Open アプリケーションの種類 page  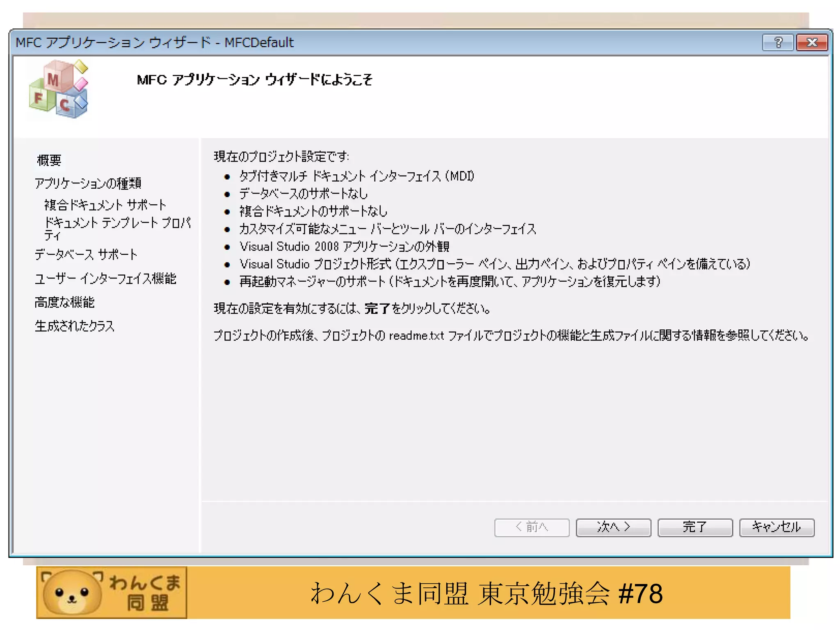pyautogui.click(x=88, y=183)
